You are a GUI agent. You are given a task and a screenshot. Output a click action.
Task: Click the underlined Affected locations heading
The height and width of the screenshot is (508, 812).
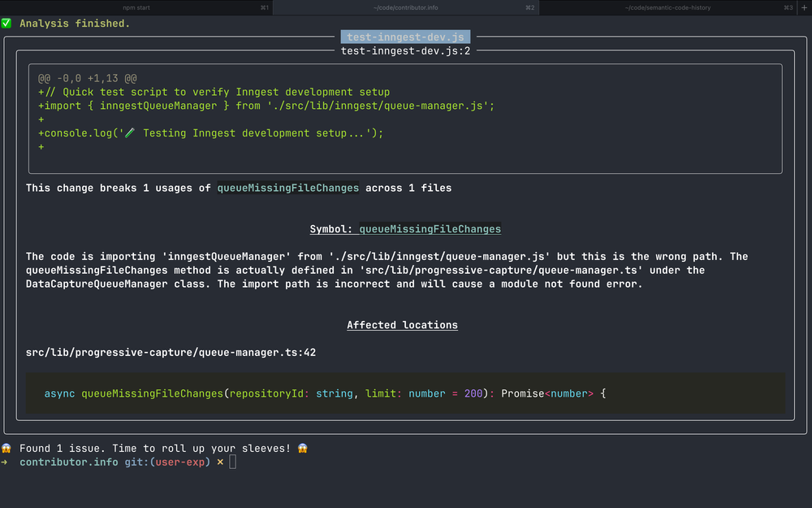coord(402,324)
